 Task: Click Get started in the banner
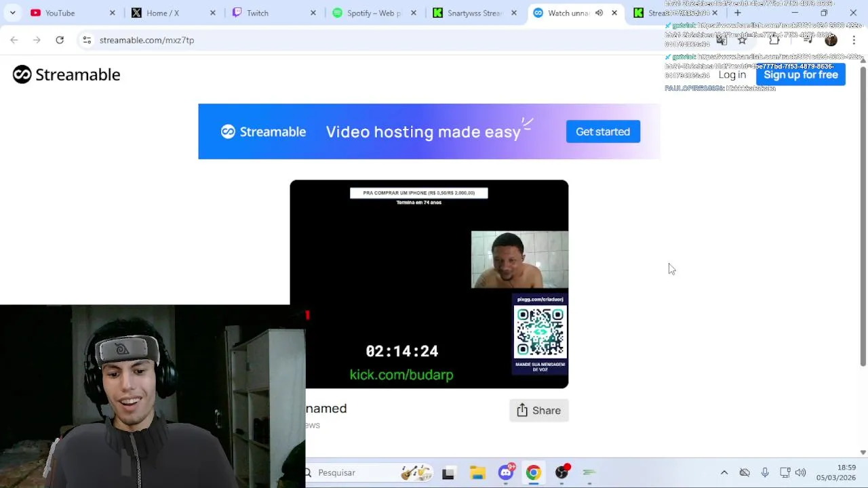coord(603,131)
